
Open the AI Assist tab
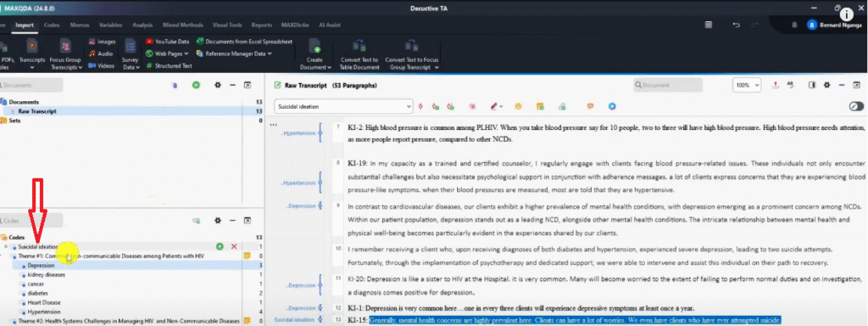click(330, 25)
